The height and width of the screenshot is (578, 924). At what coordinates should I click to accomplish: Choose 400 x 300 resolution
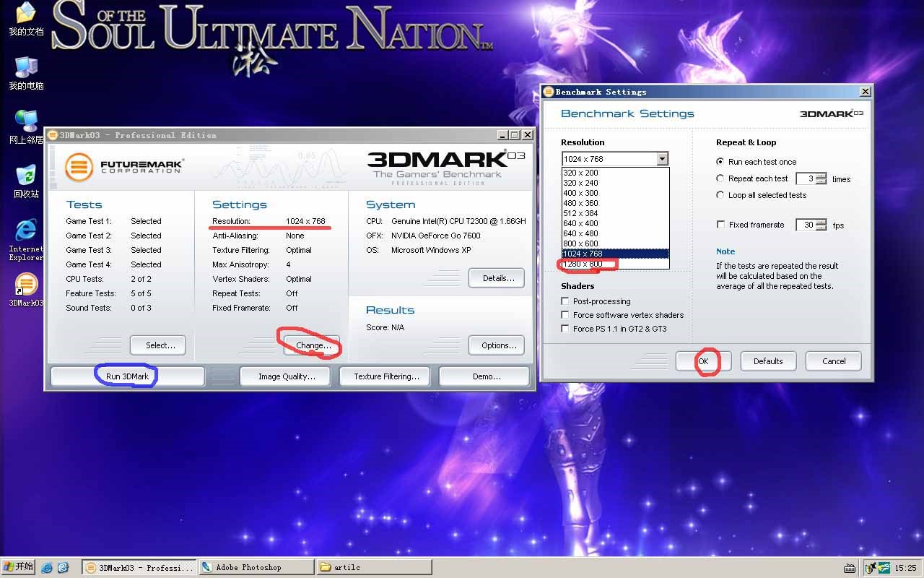click(616, 193)
